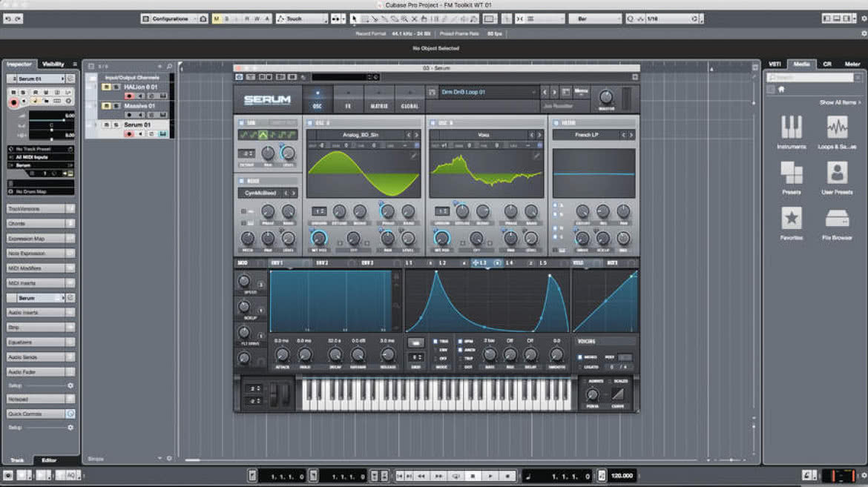
Task: Click the transport play button
Action: [x=490, y=476]
